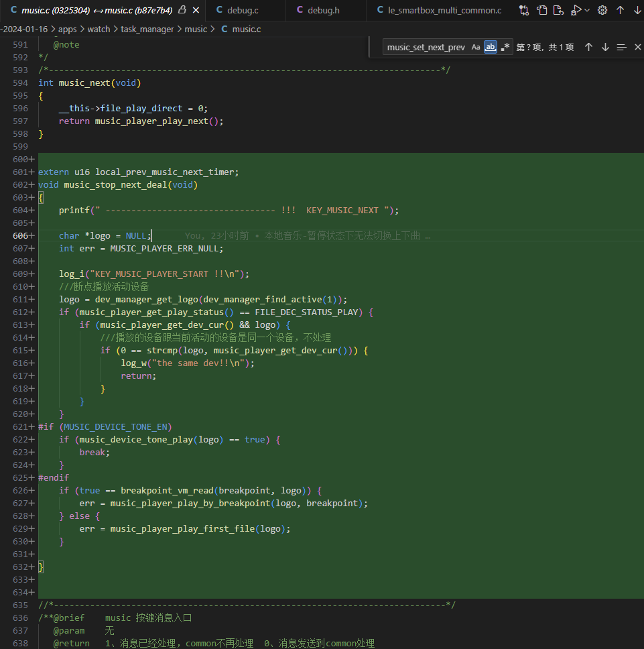Click the lock icon on the music.c diff tab

pos(182,10)
